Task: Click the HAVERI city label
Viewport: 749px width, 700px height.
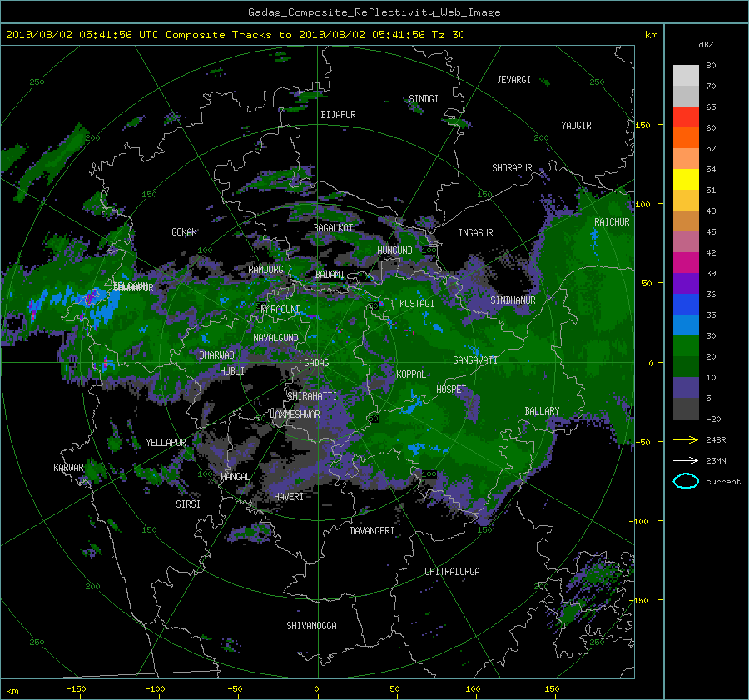Action: (x=289, y=497)
